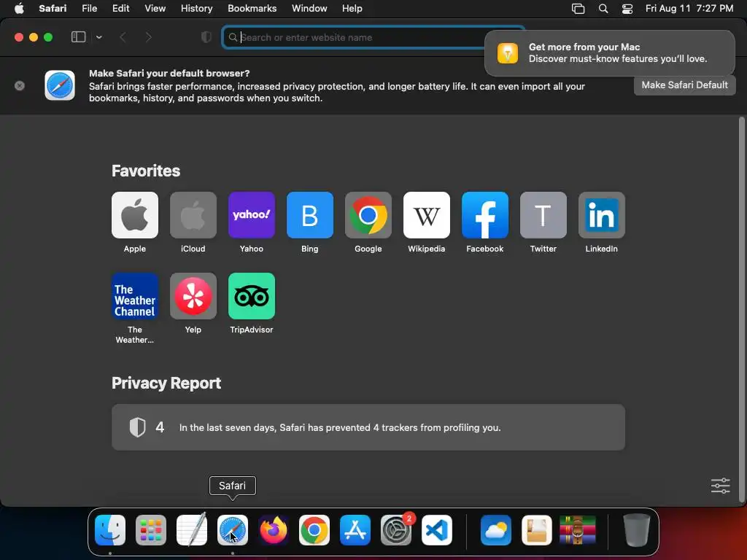Screen dimensions: 747x560
Task: Open the Window menu
Action: click(x=309, y=8)
